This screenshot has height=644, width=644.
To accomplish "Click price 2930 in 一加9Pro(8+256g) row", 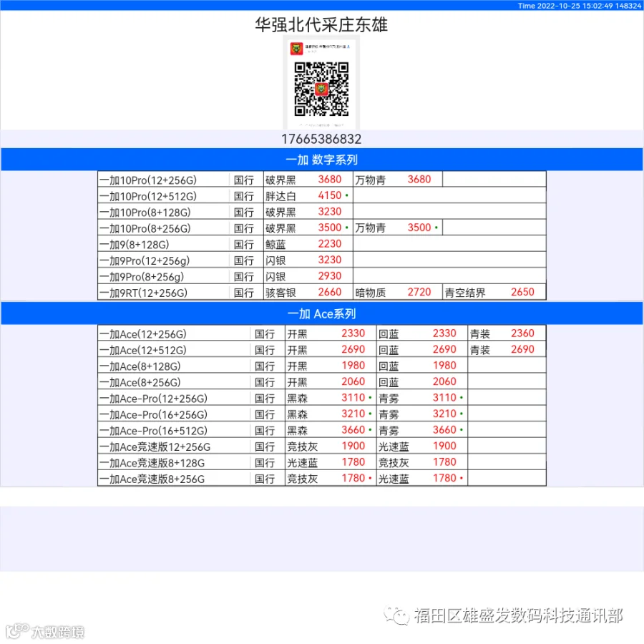I will pos(330,276).
